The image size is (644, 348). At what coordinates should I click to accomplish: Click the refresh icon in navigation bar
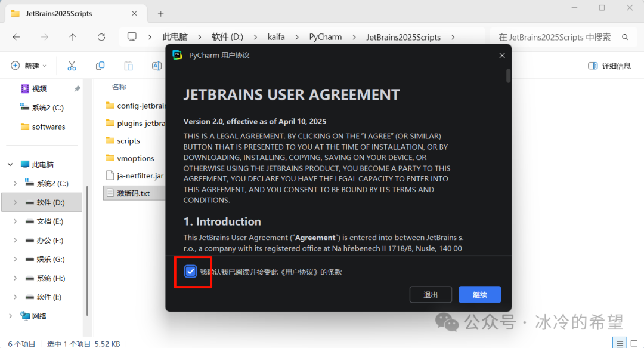coord(101,37)
